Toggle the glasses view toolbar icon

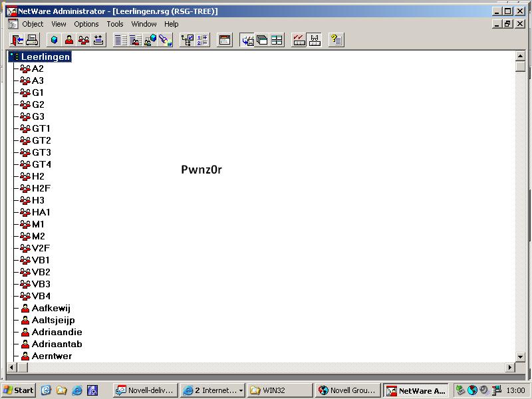[x=314, y=40]
